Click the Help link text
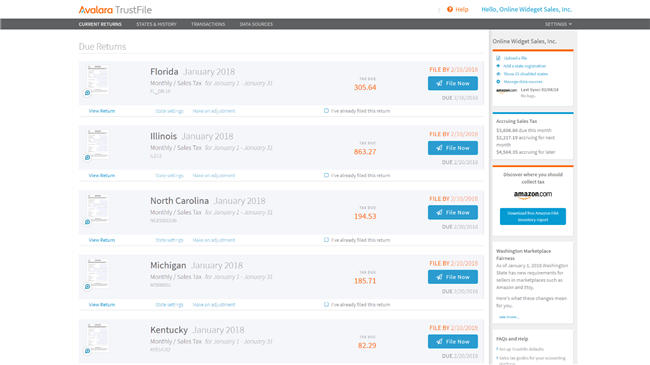 [462, 10]
